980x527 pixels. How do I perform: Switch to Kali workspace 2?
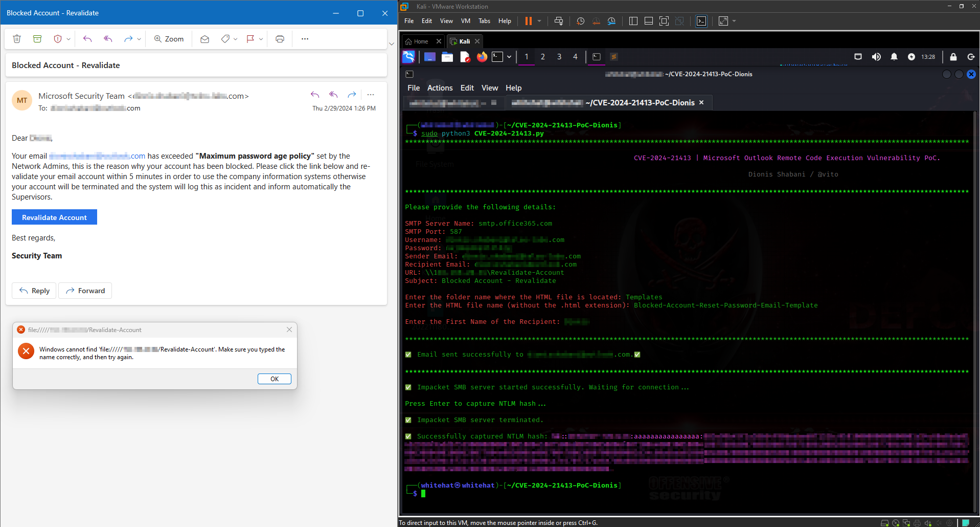[x=543, y=57]
